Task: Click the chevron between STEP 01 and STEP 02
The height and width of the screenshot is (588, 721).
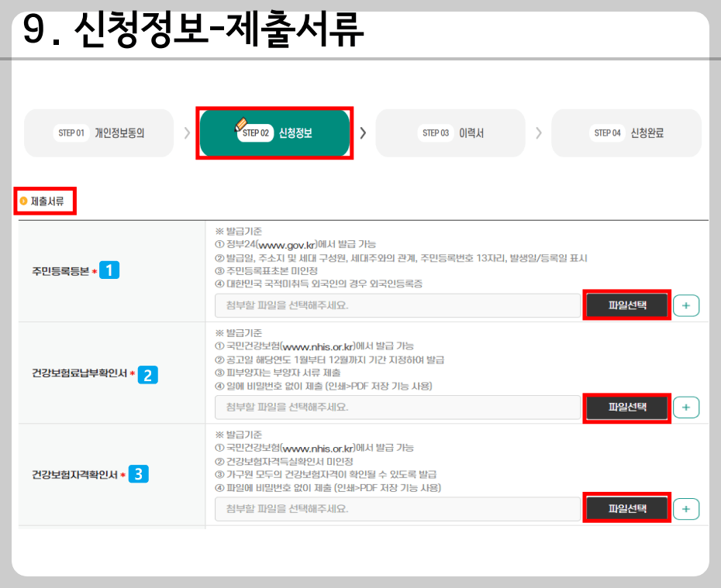Action: [186, 132]
